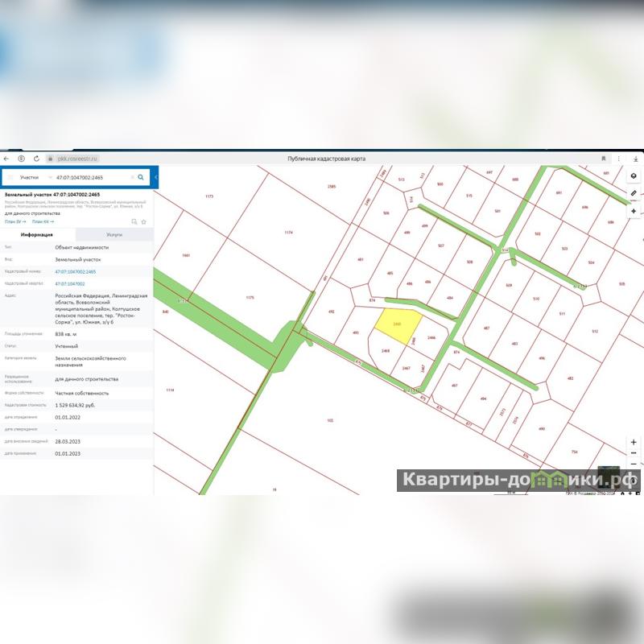Zoom out on the map
Image resolution: width=644 pixels, height=644 pixels.
point(634,464)
